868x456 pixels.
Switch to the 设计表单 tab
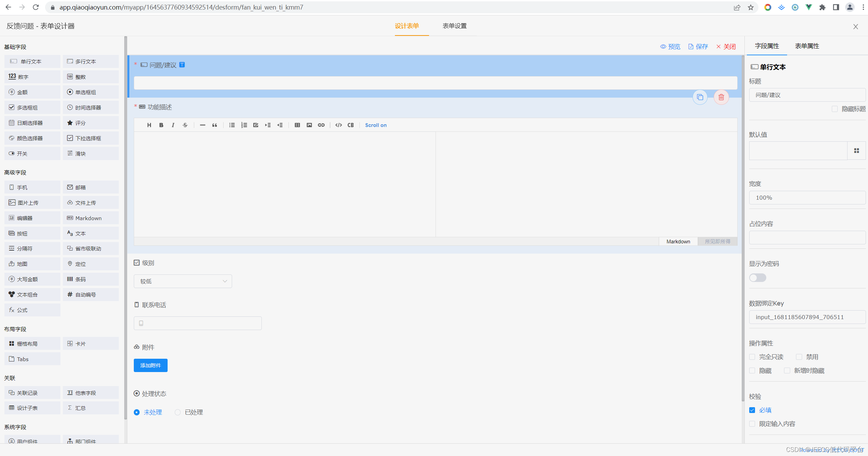407,26
